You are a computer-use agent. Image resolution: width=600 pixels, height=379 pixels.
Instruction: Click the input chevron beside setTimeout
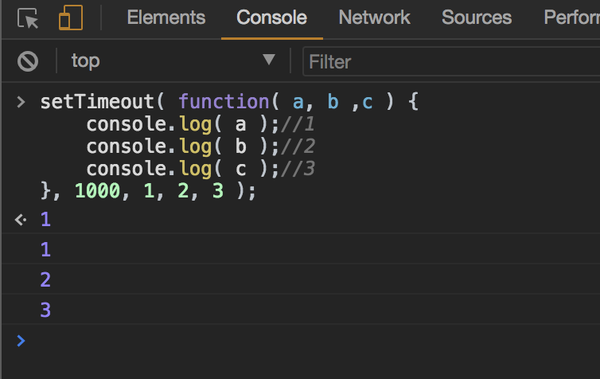pyautogui.click(x=21, y=102)
